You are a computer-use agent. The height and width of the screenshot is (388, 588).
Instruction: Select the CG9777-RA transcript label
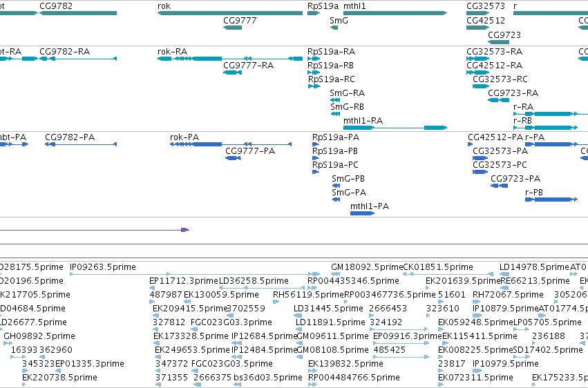click(x=249, y=65)
